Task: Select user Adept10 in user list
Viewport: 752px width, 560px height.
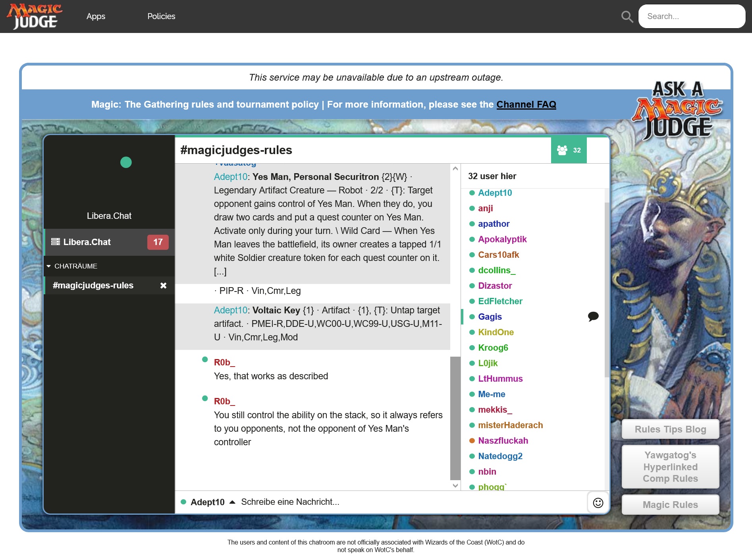Action: 495,193
